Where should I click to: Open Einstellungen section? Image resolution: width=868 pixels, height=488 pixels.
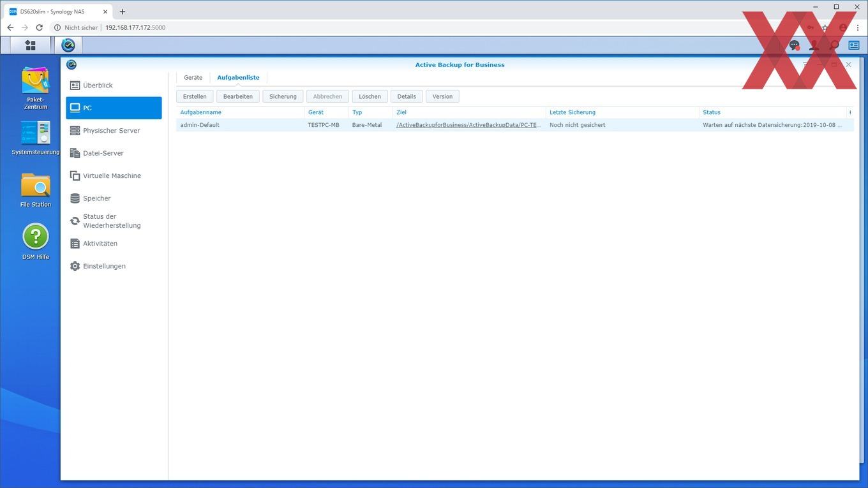coord(114,266)
